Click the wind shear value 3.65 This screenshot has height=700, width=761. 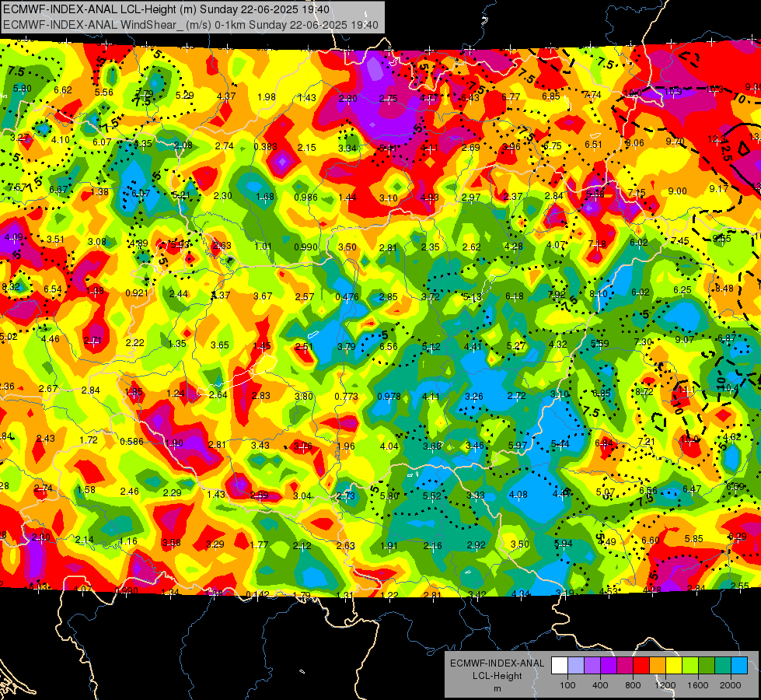click(220, 345)
